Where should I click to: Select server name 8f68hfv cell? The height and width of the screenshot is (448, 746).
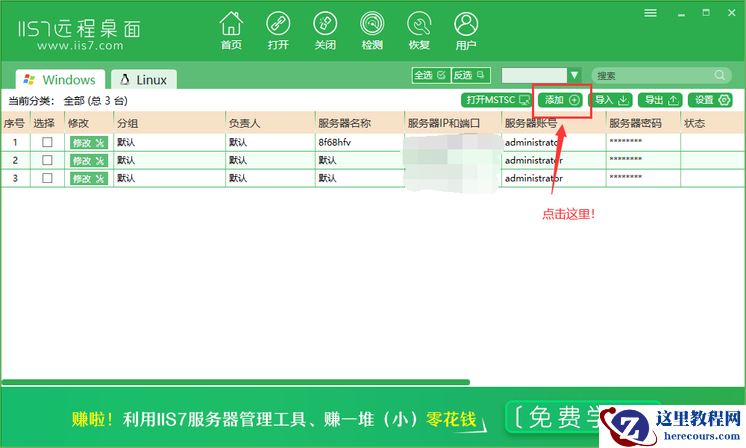point(359,142)
